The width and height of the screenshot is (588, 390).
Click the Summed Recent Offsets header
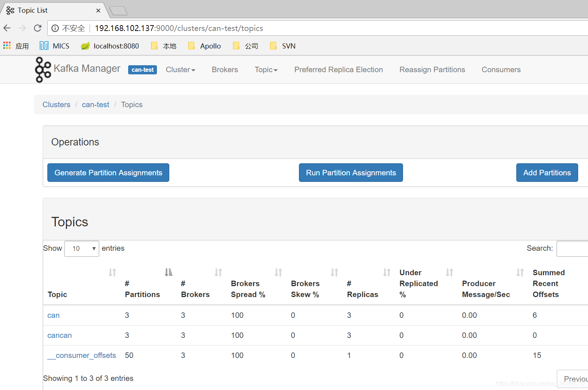[549, 284]
